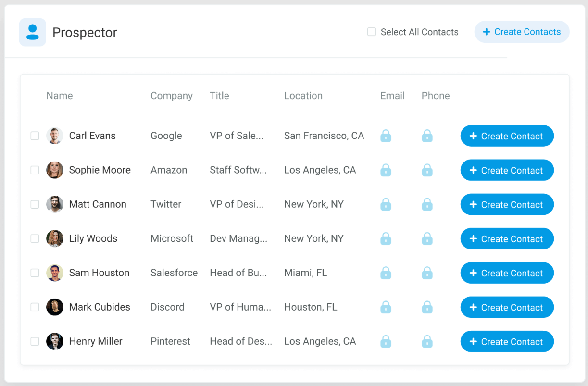Click the Name column header
588x386 pixels.
(x=60, y=96)
